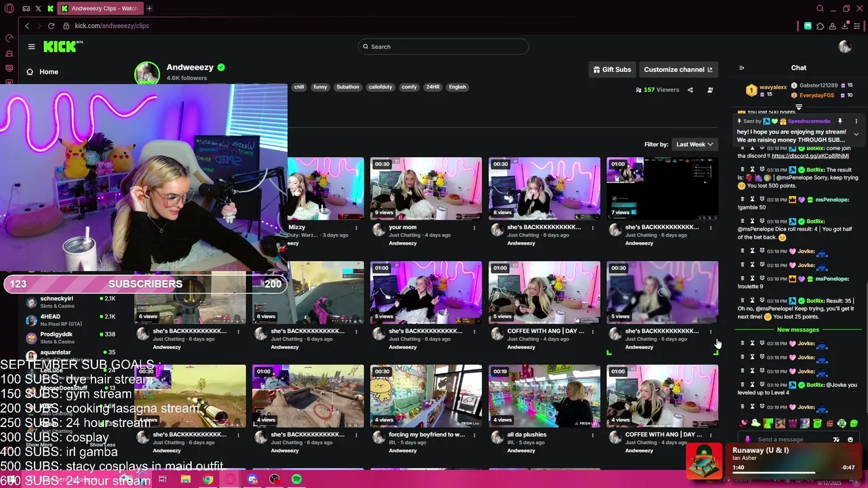Click the Andweeezy verified badge
The image size is (868, 488).
pos(221,67)
